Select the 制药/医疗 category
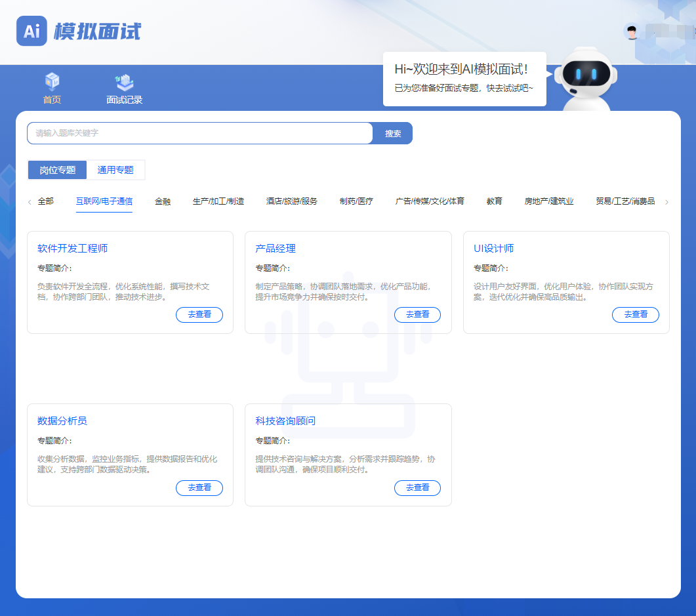Viewport: 696px width, 616px height. (x=356, y=201)
